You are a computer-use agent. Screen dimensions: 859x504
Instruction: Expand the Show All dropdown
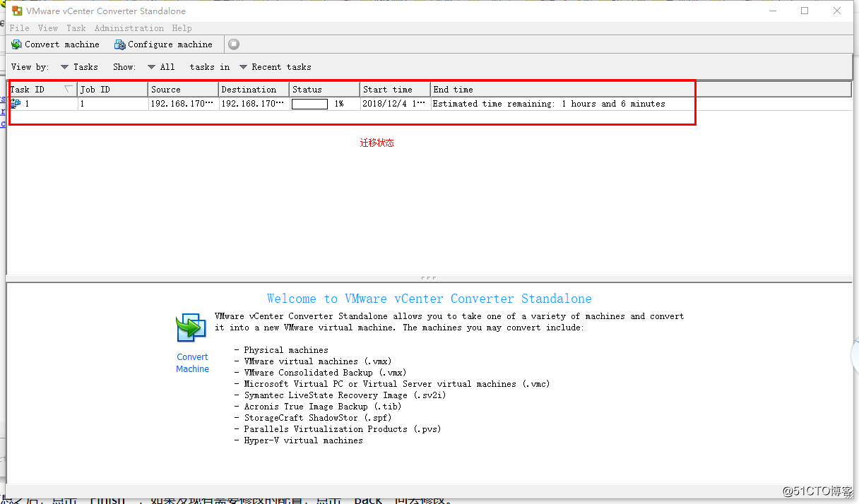161,67
